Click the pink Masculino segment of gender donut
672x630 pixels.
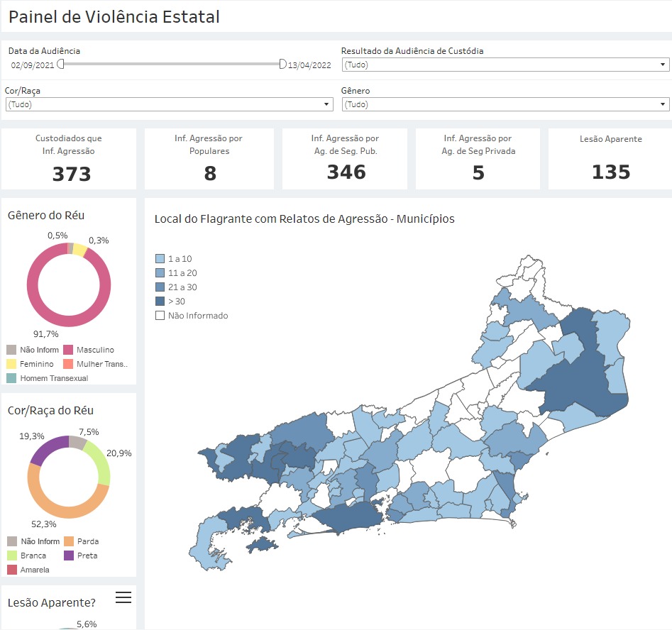[x=32, y=284]
